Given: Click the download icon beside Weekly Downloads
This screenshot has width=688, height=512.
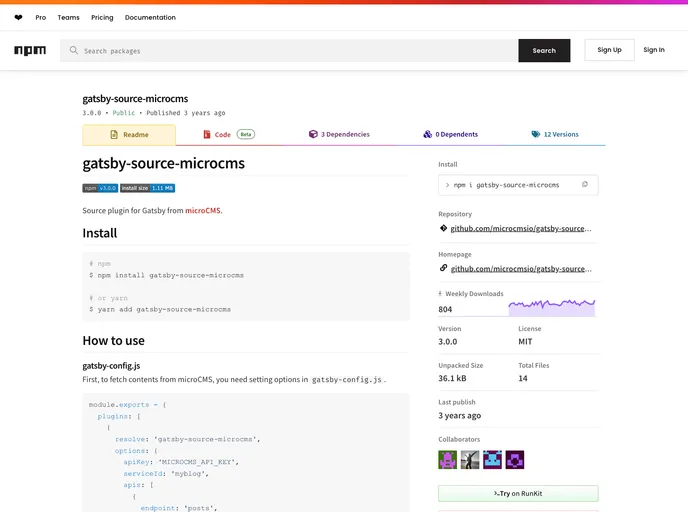Looking at the screenshot, I should pyautogui.click(x=440, y=294).
